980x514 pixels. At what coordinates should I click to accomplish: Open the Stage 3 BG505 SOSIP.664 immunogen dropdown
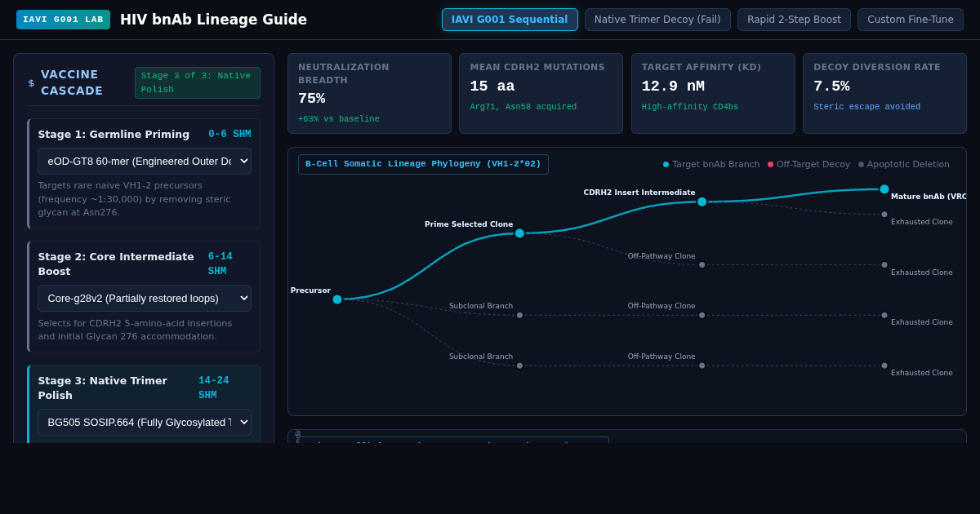pyautogui.click(x=145, y=422)
